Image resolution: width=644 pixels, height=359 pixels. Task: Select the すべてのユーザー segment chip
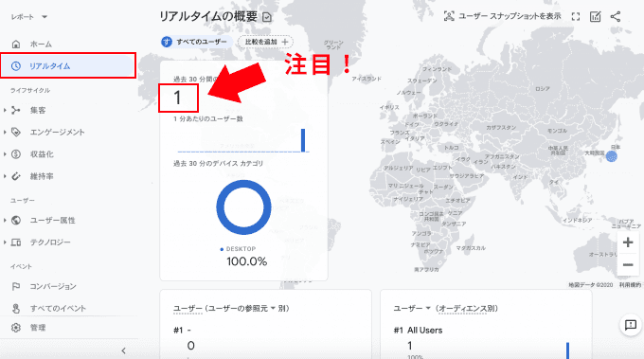[196, 42]
